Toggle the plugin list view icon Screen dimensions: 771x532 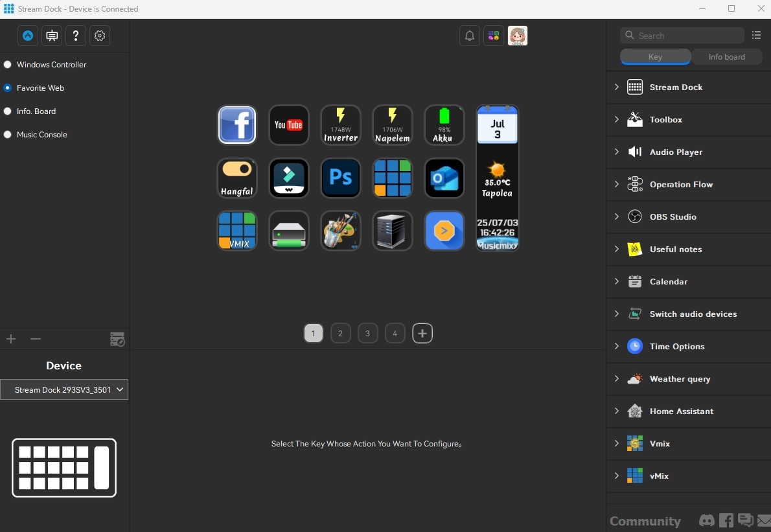pos(756,35)
